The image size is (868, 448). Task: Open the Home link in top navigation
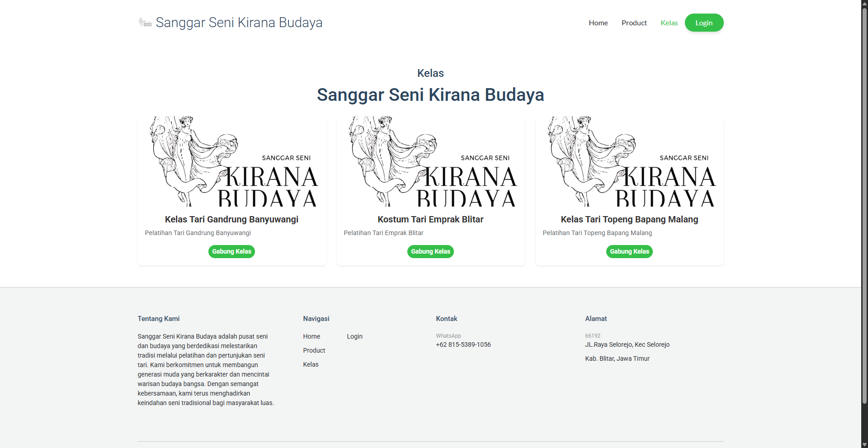pyautogui.click(x=598, y=23)
